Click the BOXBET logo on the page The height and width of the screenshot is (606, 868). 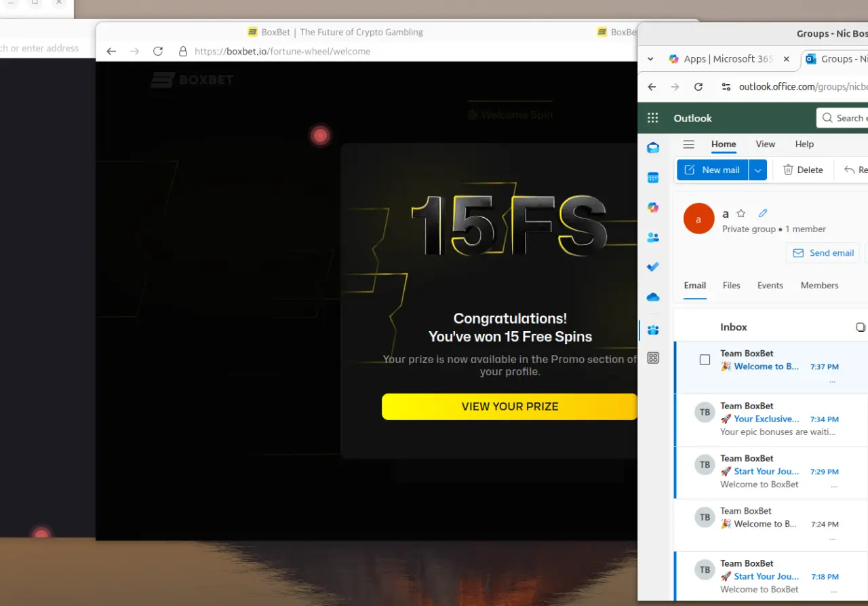[x=192, y=80]
